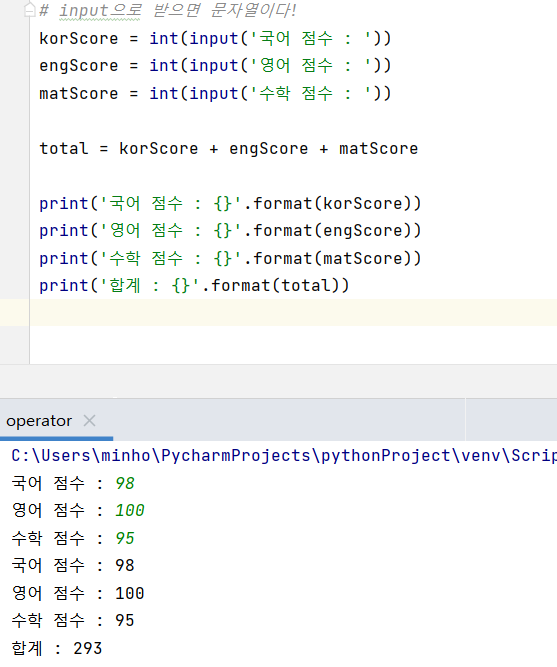Collapse the comment fold marker in gutter
The height and width of the screenshot is (667, 557).
[x=29, y=9]
